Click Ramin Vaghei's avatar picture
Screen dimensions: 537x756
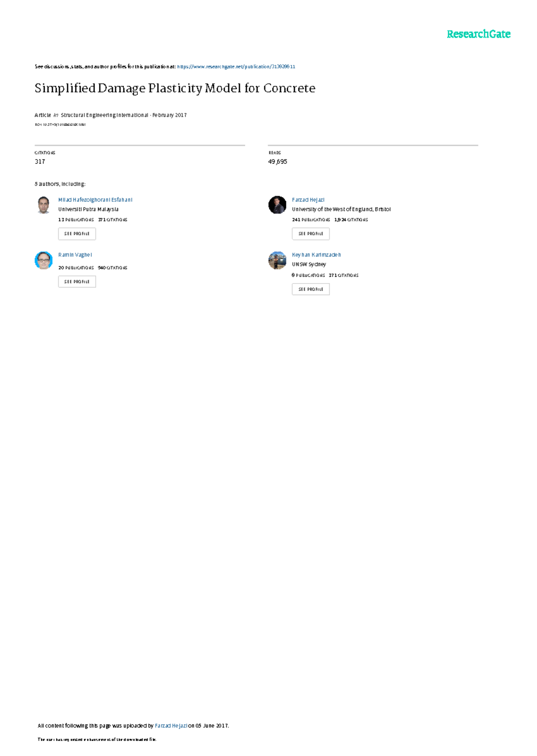click(43, 260)
